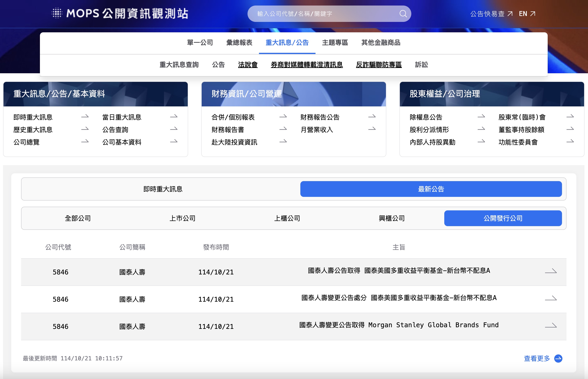This screenshot has height=379, width=588.
Task: Click arrow icon next to 即時重大訊息
Action: click(x=85, y=117)
